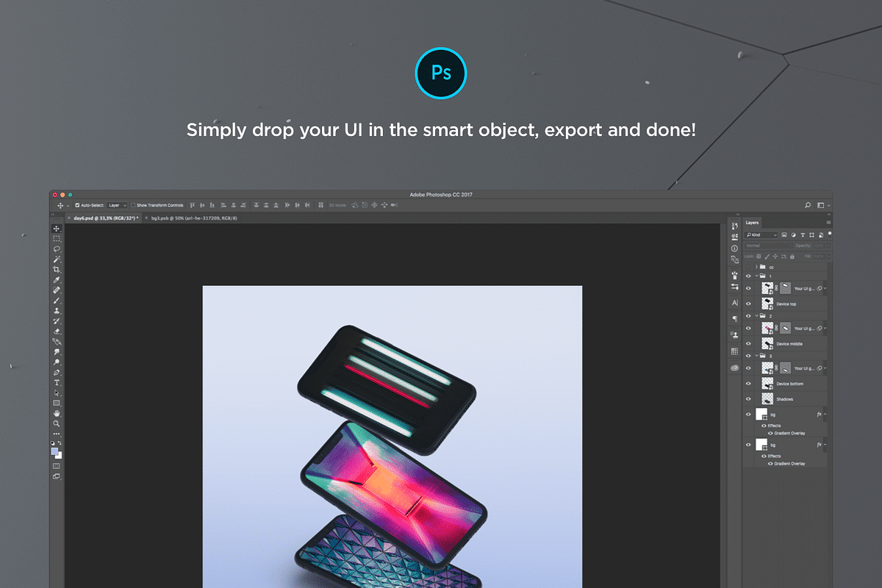Click fx icon on the lower bg layer
882x588 pixels.
coord(819,445)
